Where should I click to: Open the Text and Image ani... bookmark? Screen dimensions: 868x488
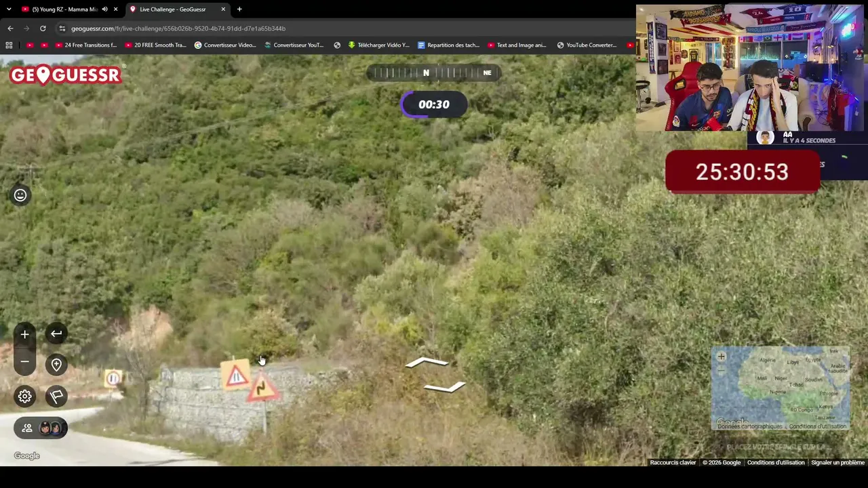[518, 45]
